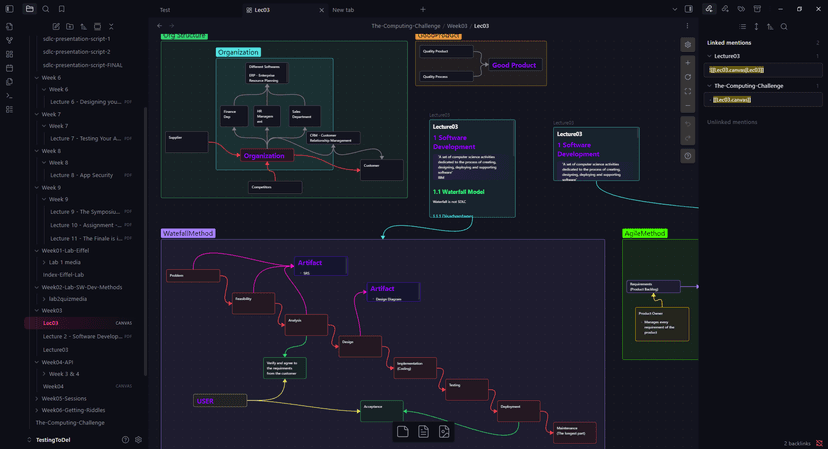This screenshot has height=449, width=828.
Task: Close the Lec03 tab
Action: 321,10
